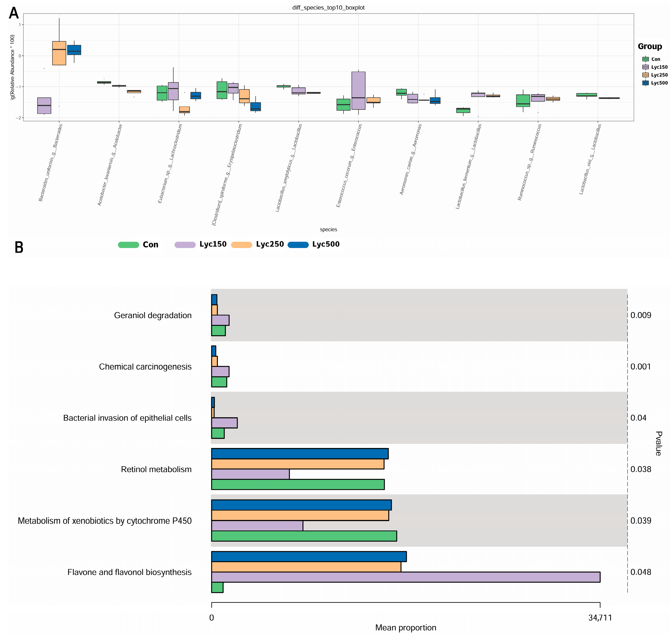Image resolution: width=672 pixels, height=638 pixels.
Task: Click purple Lyc150 pill in panel B legend
Action: 185,245
